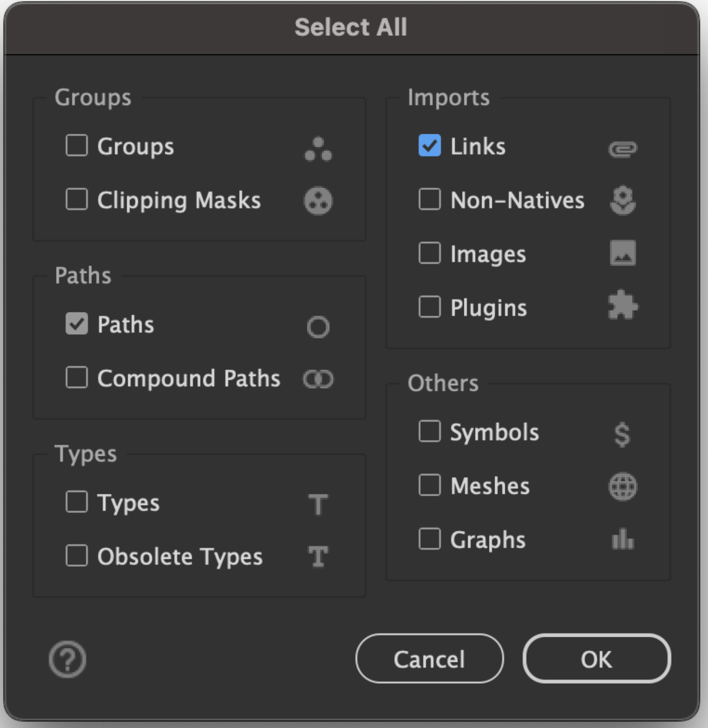The height and width of the screenshot is (728, 708).
Task: Click the Clipping Masks circle icon
Action: pyautogui.click(x=318, y=201)
